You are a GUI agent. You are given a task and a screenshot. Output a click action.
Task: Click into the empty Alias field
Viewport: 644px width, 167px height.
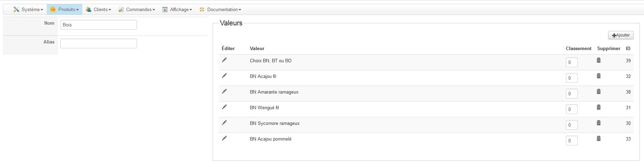[98, 43]
